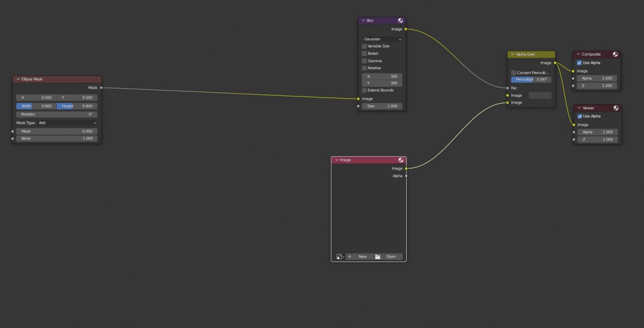Open the Alpha Over image color swatch
This screenshot has width=644, height=328.
click(540, 96)
